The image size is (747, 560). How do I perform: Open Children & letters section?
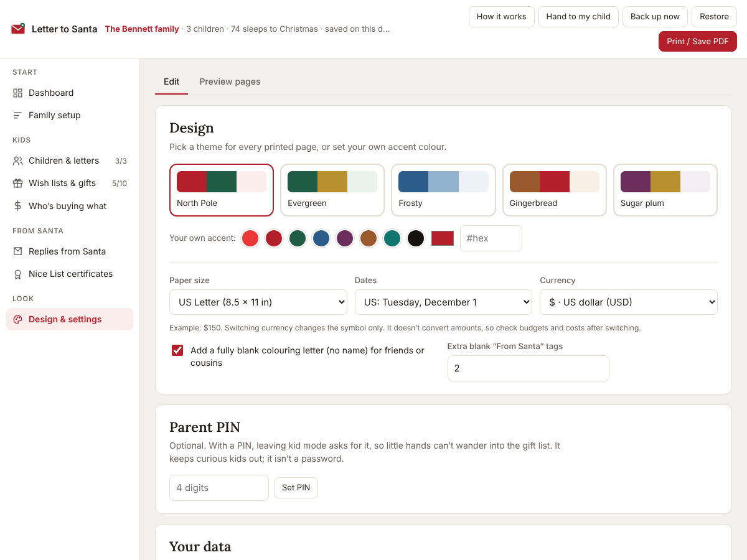pyautogui.click(x=70, y=161)
